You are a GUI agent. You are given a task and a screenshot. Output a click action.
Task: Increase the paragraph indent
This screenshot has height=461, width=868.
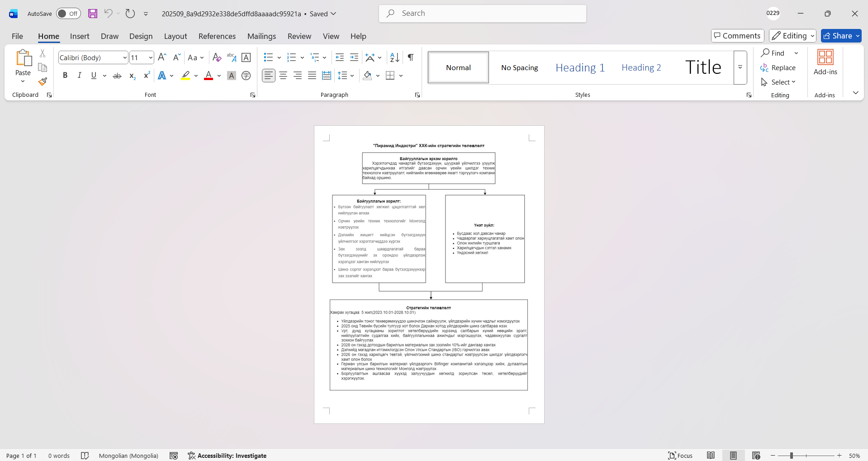[354, 57]
